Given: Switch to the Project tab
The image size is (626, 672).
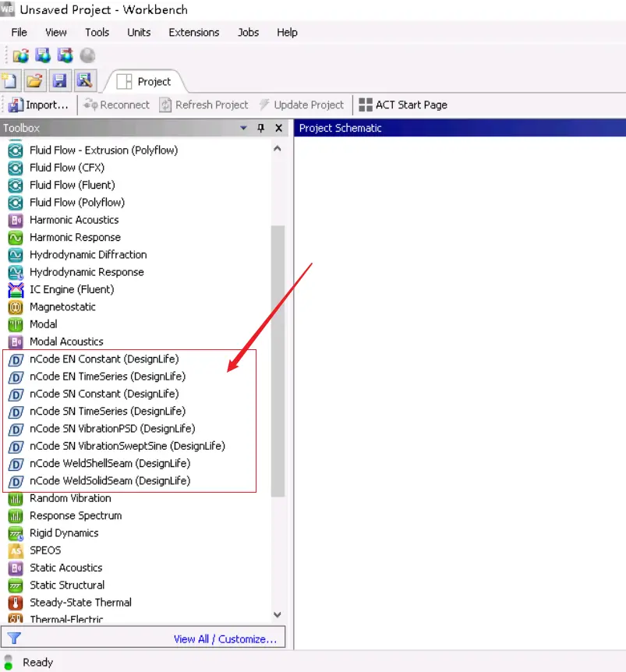Looking at the screenshot, I should 146,81.
